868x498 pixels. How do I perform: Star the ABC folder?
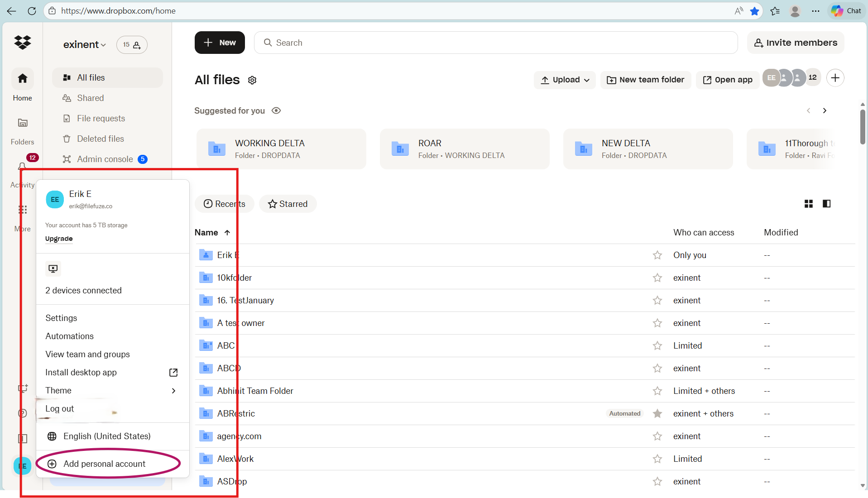point(657,345)
